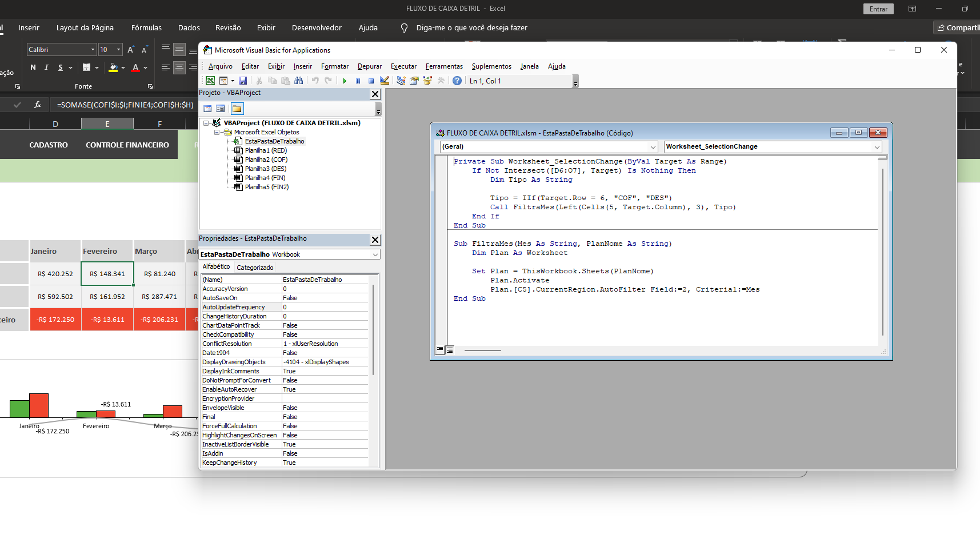Open the underline style dropdown arrow
Viewport: 980px width, 554px height.
(x=71, y=67)
